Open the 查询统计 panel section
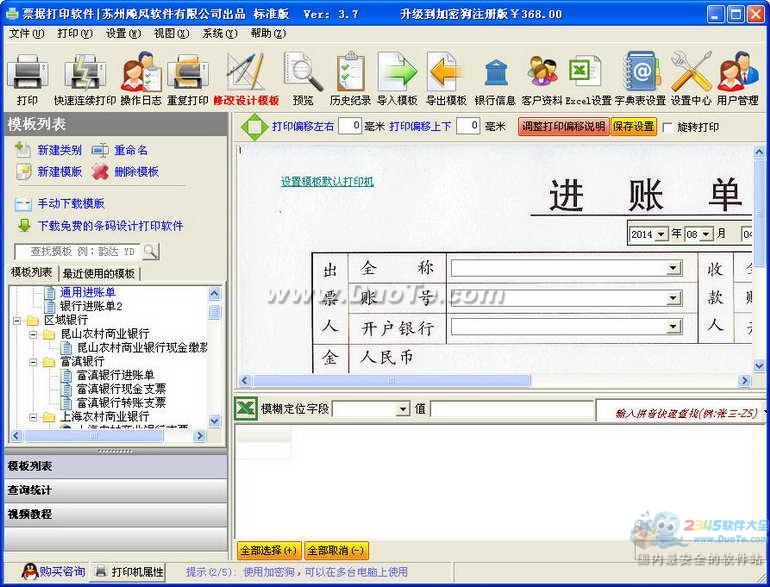This screenshot has height=587, width=770. point(116,490)
